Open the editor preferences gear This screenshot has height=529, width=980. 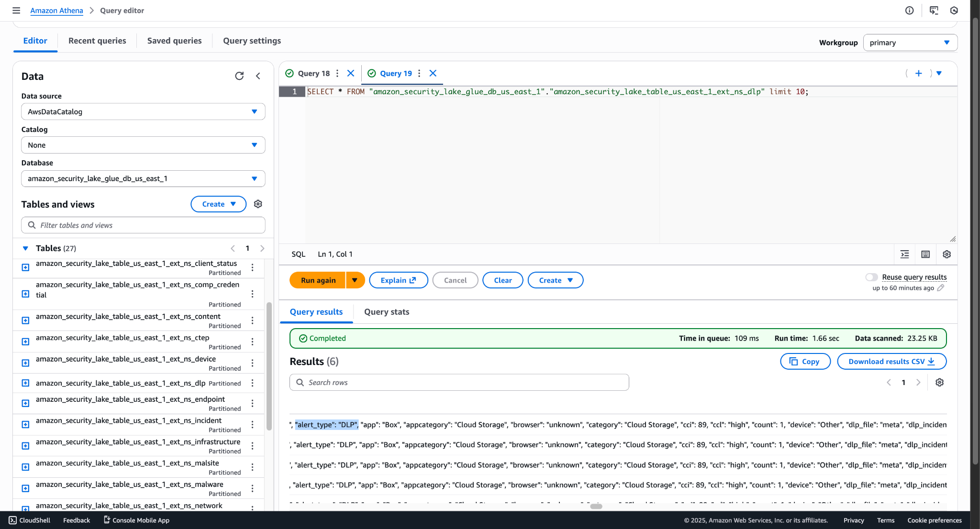click(x=947, y=254)
